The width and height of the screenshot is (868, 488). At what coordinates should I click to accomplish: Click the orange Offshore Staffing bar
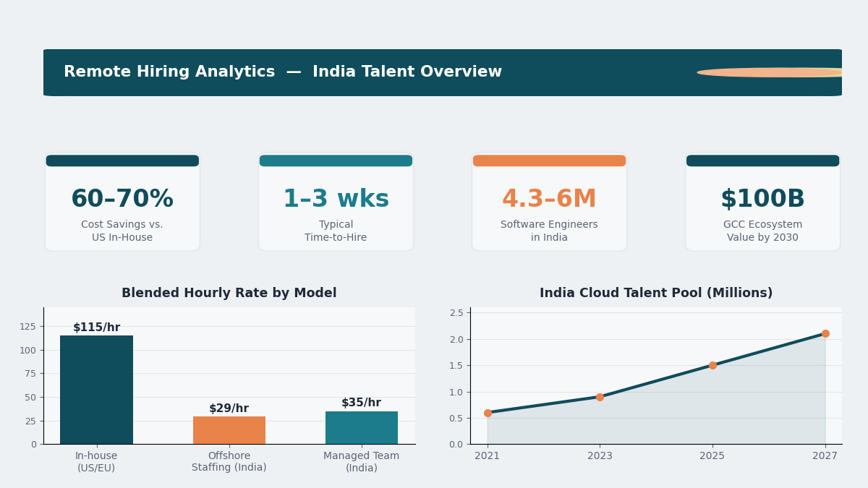[229, 430]
